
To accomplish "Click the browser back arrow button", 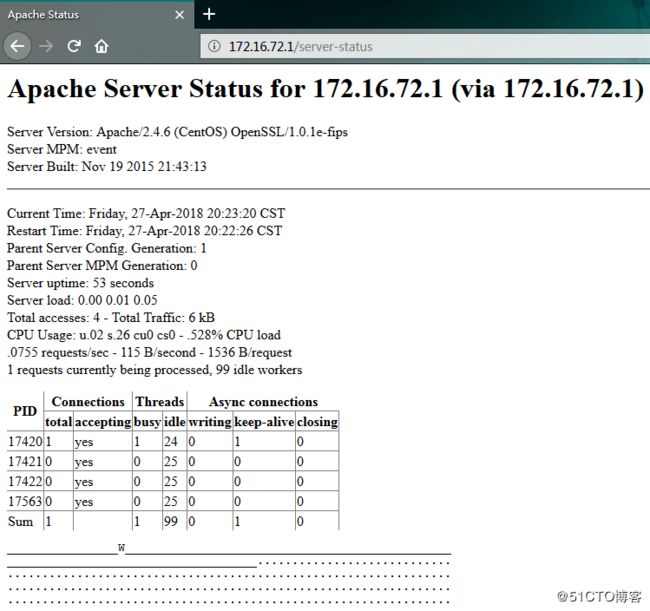I will pyautogui.click(x=17, y=46).
